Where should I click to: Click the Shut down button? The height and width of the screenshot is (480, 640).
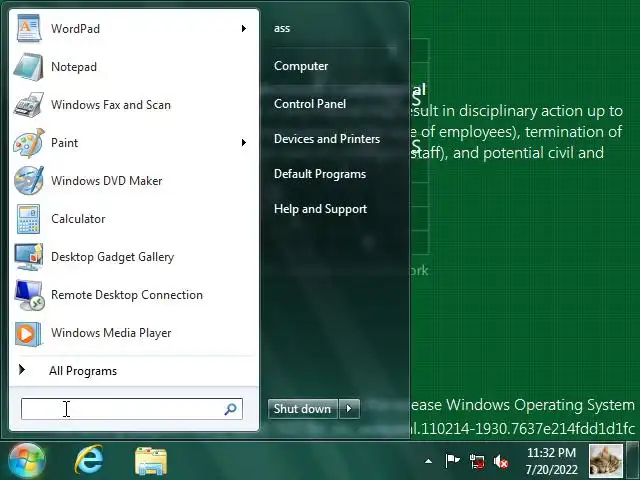302,409
